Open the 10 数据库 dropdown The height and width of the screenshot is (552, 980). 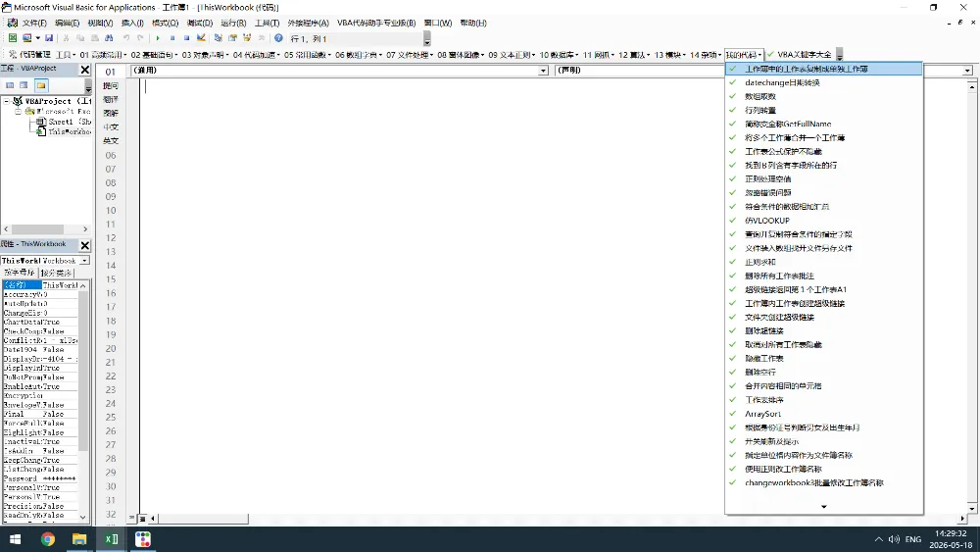[559, 54]
